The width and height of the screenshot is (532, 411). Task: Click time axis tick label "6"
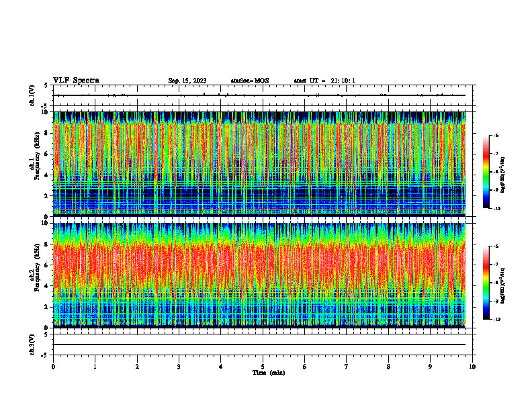305,367
